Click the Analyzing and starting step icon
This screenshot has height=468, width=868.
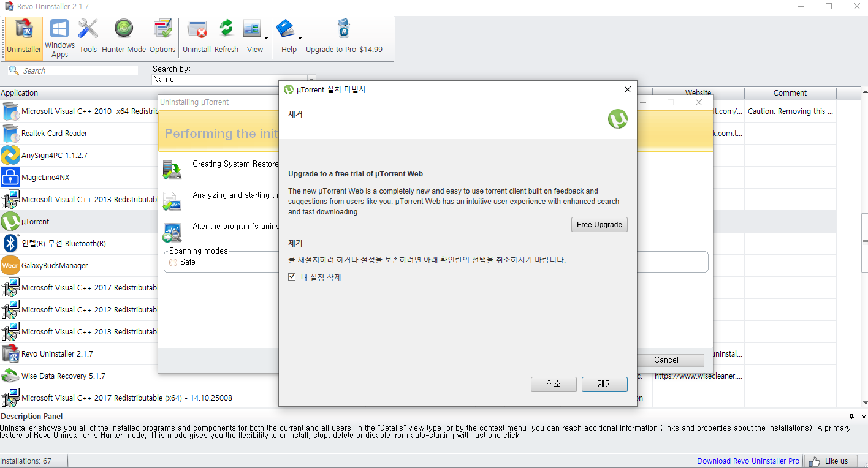[172, 201]
